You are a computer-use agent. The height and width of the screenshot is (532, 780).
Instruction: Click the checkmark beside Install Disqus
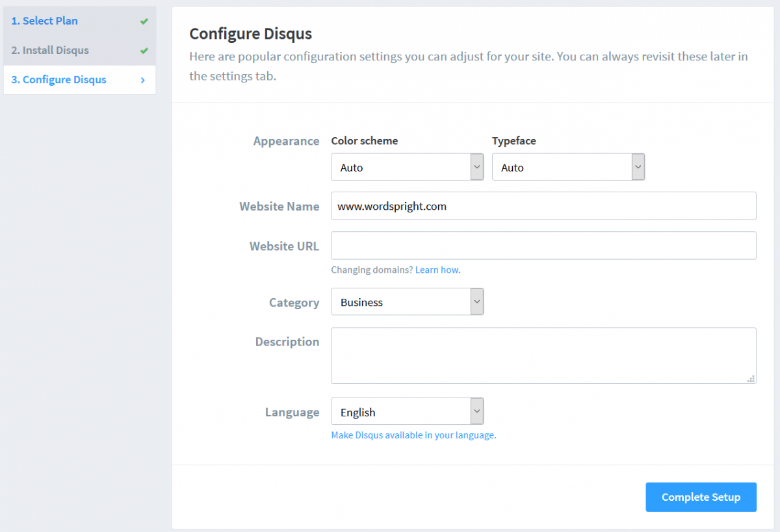(144, 50)
